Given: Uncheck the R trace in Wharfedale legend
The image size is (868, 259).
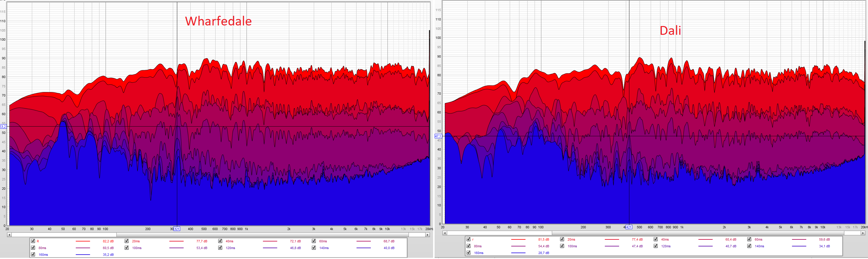Looking at the screenshot, I should click(33, 241).
